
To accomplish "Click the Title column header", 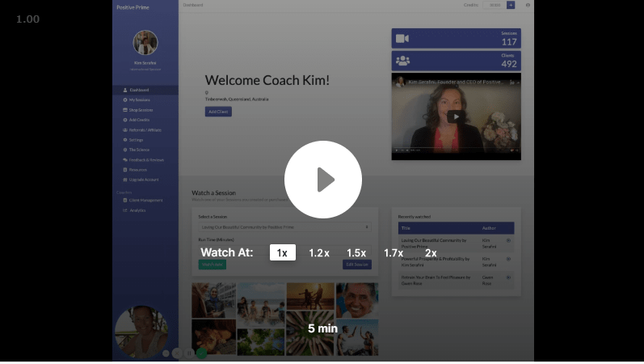I will [406, 228].
